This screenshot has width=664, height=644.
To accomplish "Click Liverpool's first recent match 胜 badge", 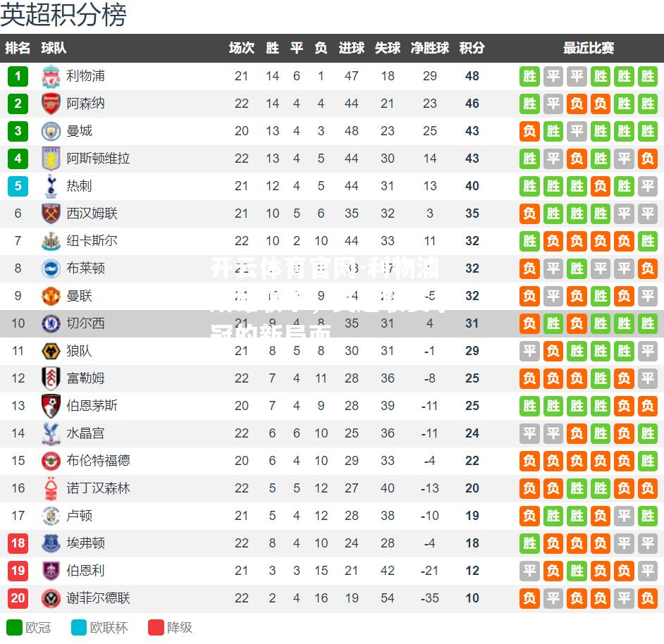I will [x=529, y=76].
